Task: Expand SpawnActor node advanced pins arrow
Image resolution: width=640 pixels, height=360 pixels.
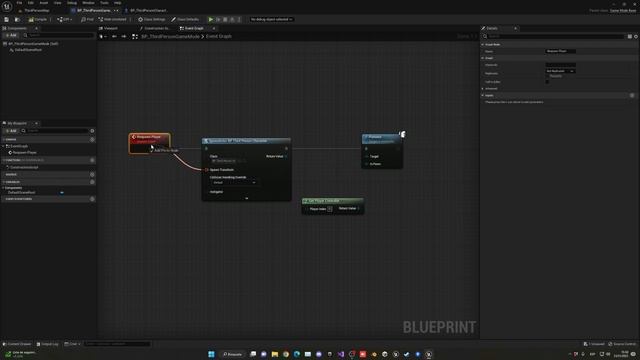Action: pyautogui.click(x=246, y=198)
